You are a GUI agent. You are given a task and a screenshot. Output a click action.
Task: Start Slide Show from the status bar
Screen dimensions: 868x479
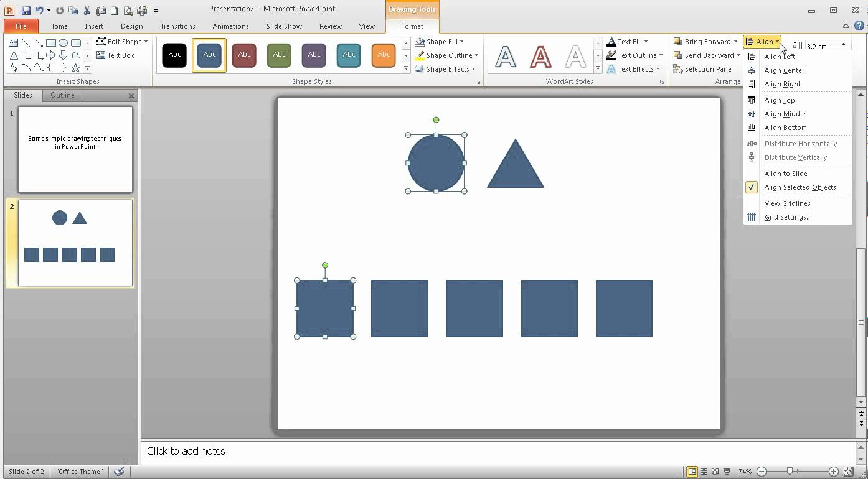(727, 471)
